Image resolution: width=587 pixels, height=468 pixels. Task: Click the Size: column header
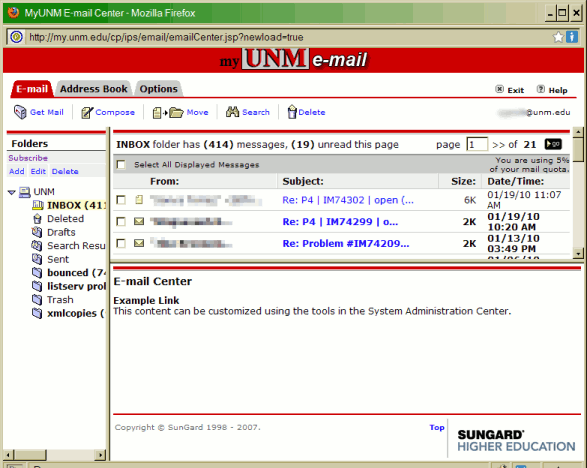tap(463, 181)
